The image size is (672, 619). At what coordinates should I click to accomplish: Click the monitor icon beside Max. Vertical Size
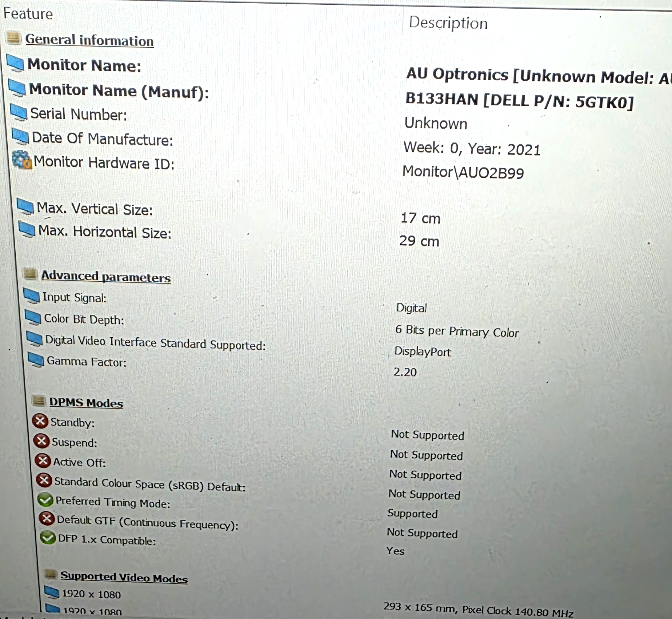tap(25, 206)
